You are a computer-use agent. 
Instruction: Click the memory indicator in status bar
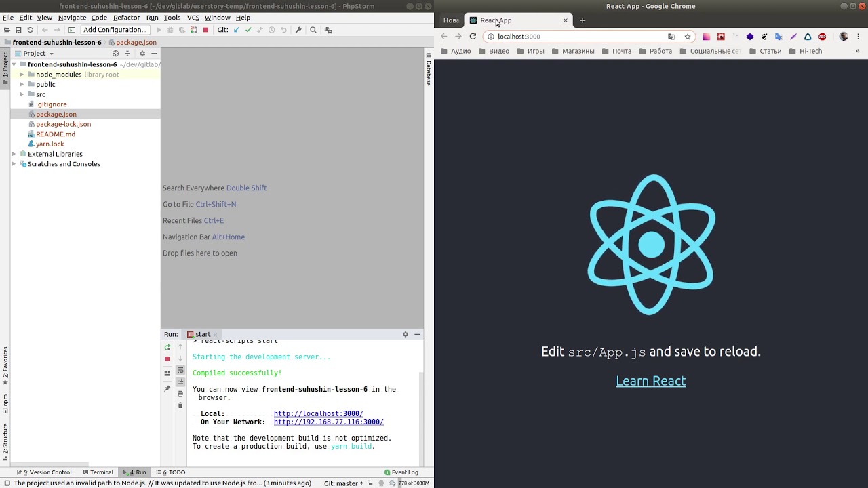tap(414, 483)
